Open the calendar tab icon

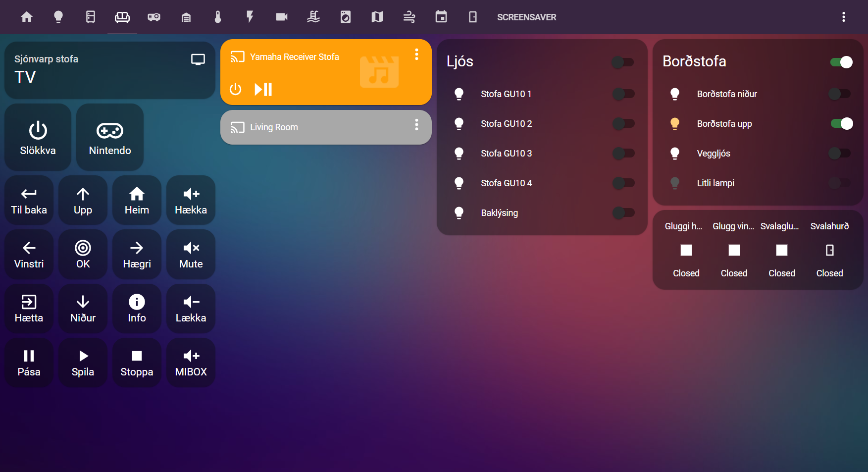click(441, 17)
